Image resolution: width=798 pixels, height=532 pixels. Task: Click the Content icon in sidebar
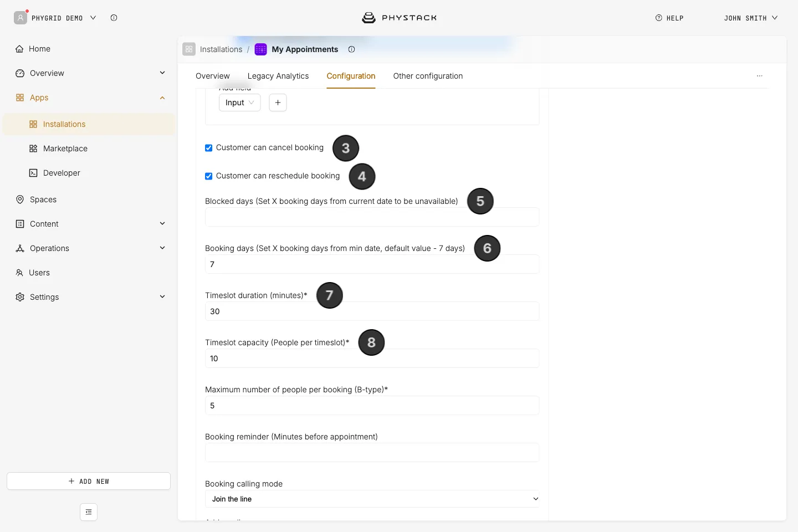(x=20, y=224)
